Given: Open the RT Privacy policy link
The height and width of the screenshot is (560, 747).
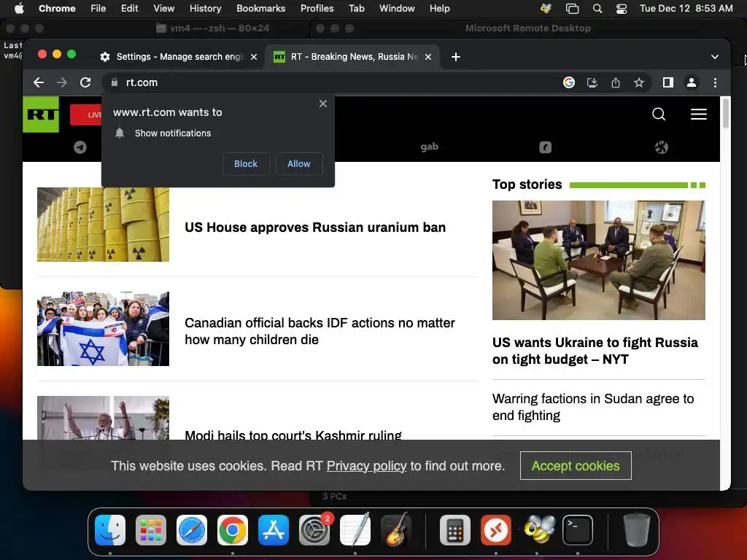Looking at the screenshot, I should point(366,466).
